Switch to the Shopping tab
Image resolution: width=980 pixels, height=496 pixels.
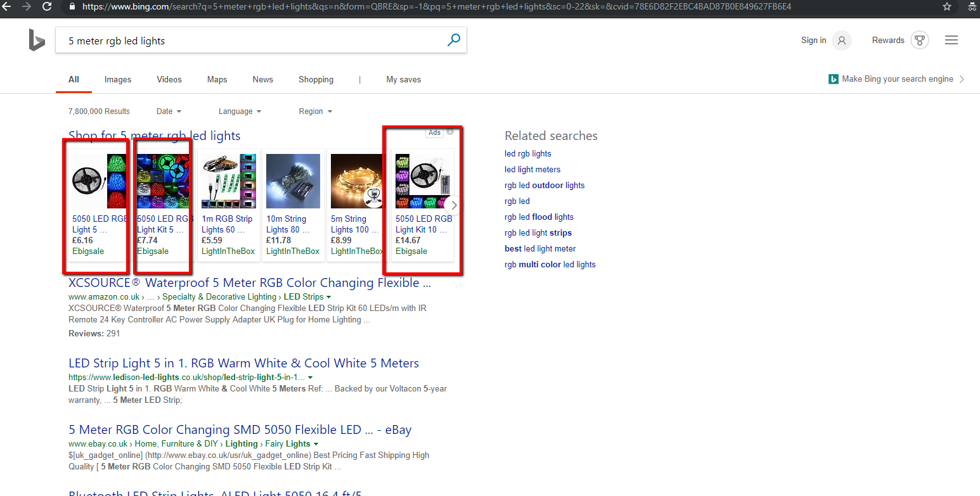point(316,80)
